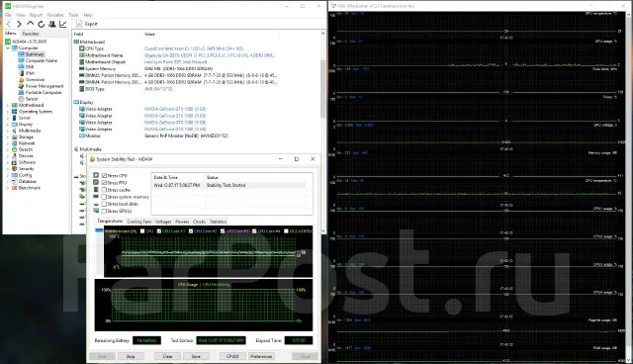The width and height of the screenshot is (633, 364).
Task: Click the DirectX Xbox icon in tree
Action: 15,149
